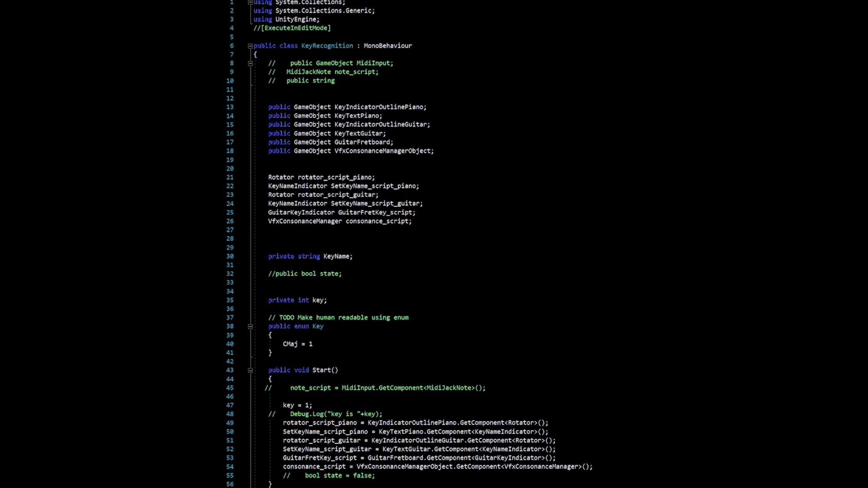Collapse the KeyRecognition class fold marker
Screen dimensions: 868x488
pos(250,46)
